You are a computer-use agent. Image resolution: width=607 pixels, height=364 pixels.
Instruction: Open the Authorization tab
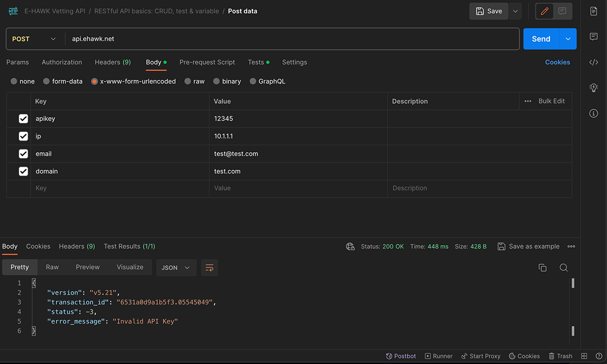tap(62, 62)
